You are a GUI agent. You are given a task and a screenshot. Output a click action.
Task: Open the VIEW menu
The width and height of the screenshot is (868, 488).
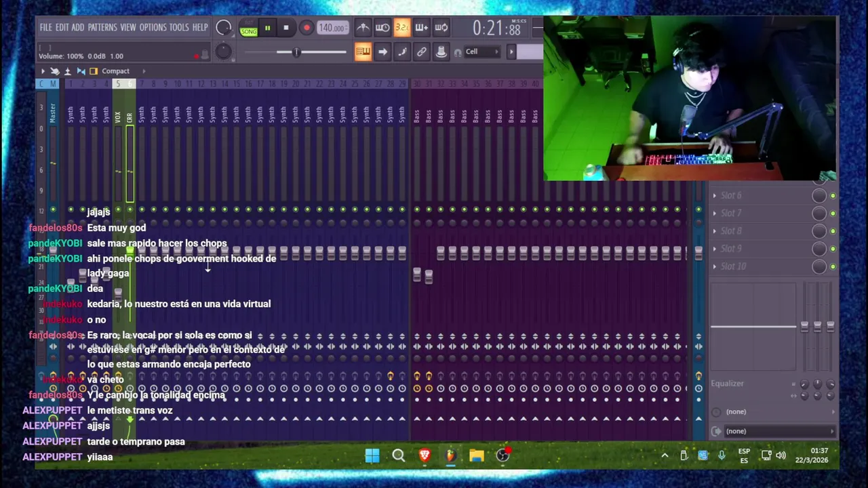128,27
